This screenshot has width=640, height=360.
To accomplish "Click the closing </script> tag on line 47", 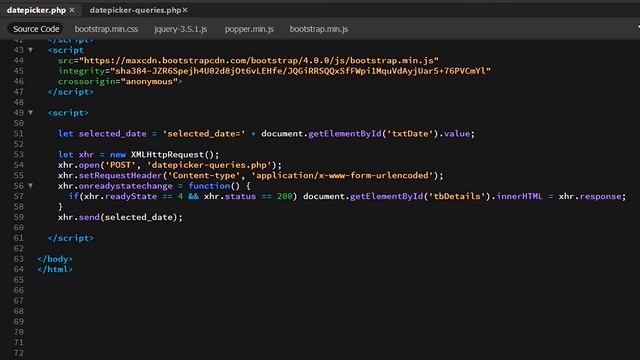I will 71,92.
